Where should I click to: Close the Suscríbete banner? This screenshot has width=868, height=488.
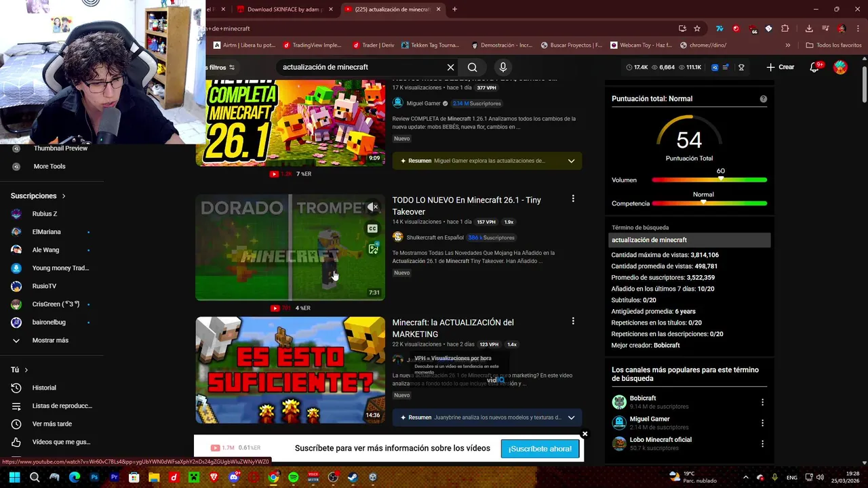pos(585,434)
